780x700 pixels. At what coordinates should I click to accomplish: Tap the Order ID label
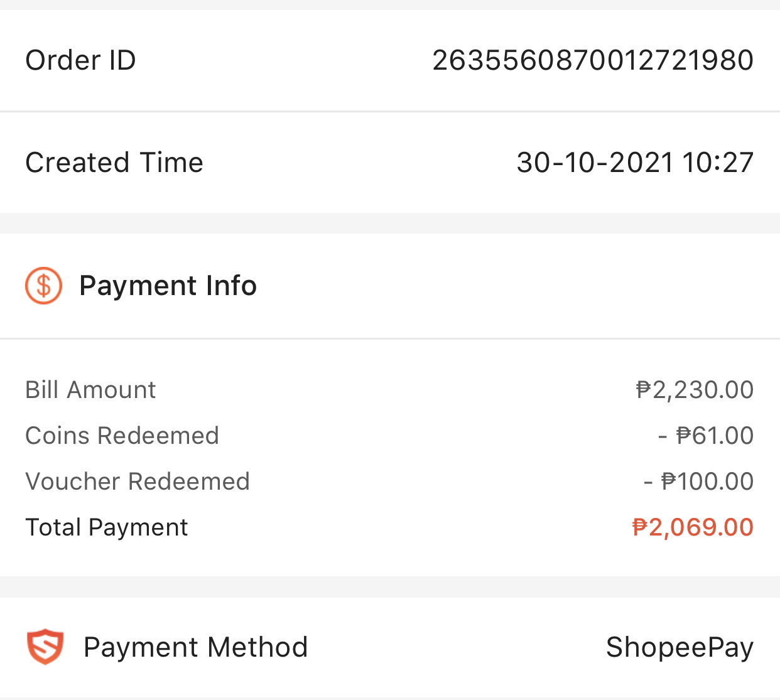tap(80, 60)
